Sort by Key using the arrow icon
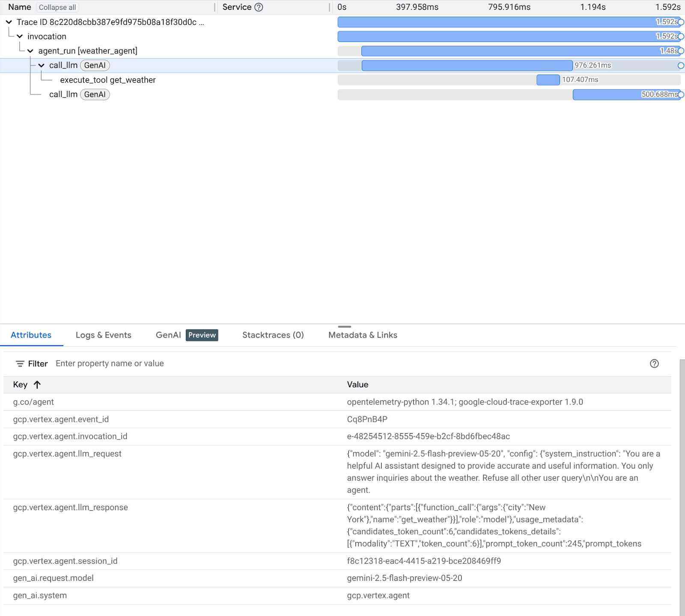685x616 pixels. (x=37, y=385)
